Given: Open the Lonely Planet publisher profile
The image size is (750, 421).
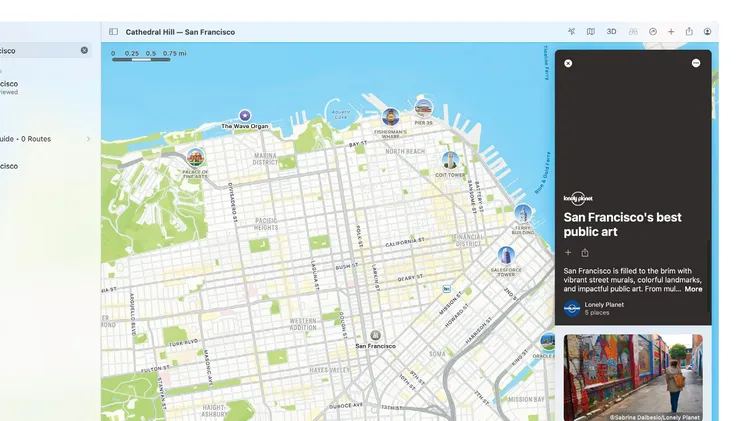Looking at the screenshot, I should pos(594,309).
